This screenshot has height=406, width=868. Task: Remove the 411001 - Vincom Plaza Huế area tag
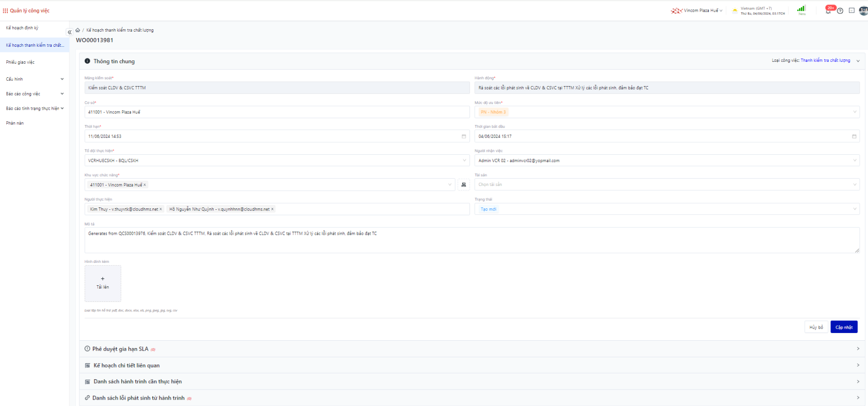[145, 185]
